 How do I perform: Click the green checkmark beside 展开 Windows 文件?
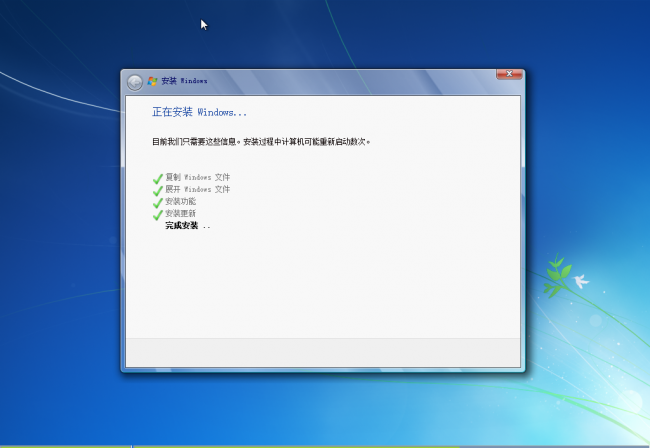pyautogui.click(x=158, y=191)
